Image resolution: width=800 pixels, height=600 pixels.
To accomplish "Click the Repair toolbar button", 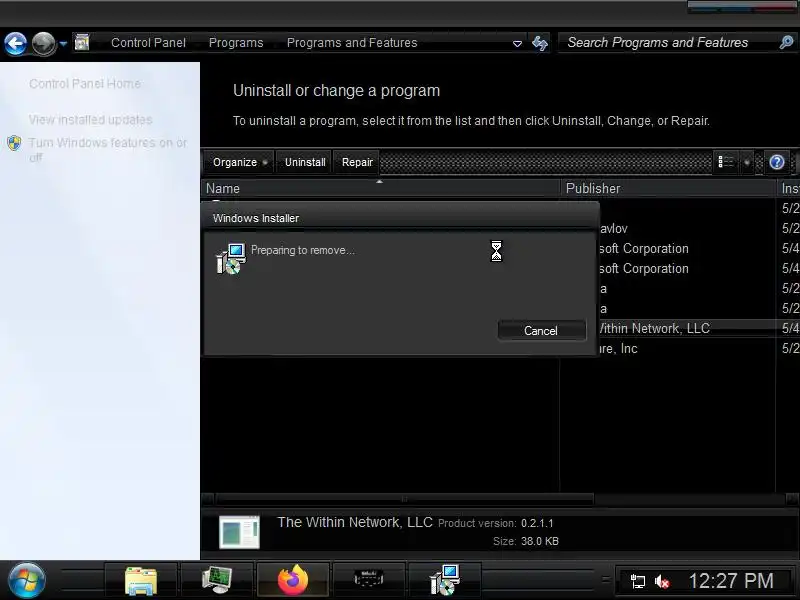I will [x=357, y=162].
